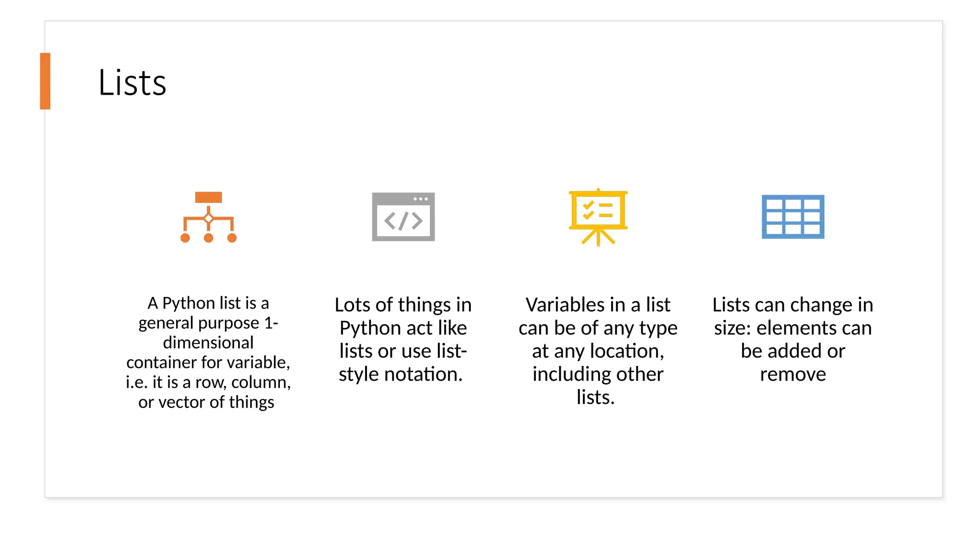
Task: Click the "Lists can change in size" text
Action: click(792, 339)
